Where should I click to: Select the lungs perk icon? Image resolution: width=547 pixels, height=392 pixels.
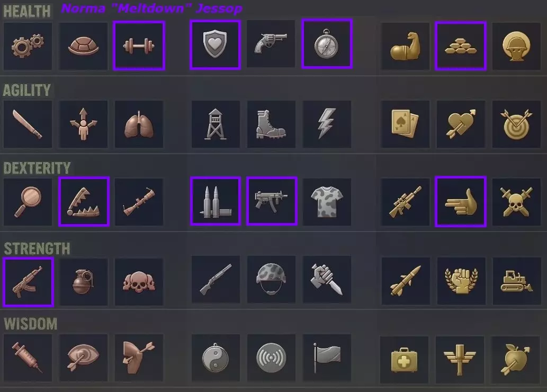click(139, 124)
